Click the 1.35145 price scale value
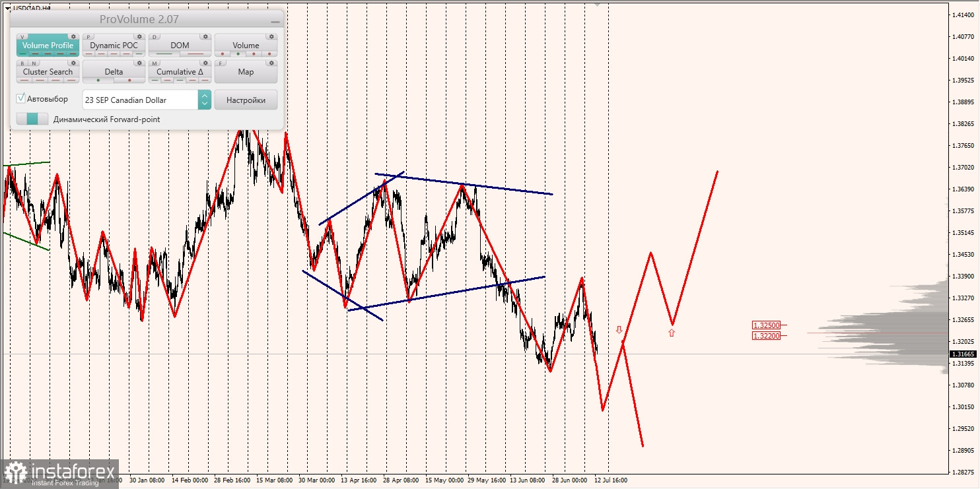 click(x=962, y=232)
